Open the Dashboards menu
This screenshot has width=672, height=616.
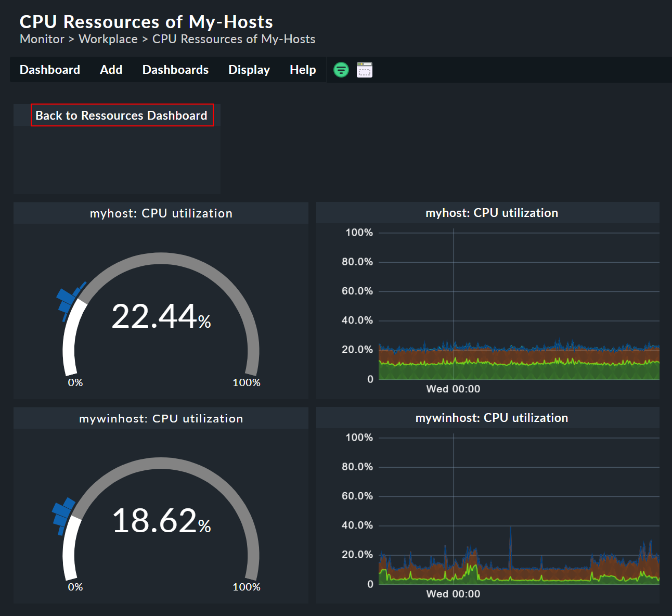pos(175,70)
